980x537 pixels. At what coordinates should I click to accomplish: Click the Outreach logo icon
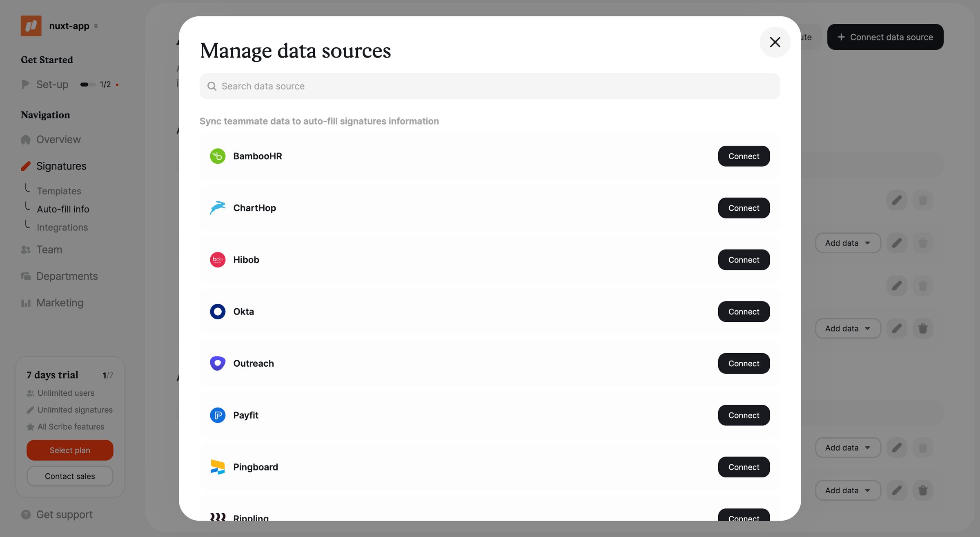click(x=218, y=363)
